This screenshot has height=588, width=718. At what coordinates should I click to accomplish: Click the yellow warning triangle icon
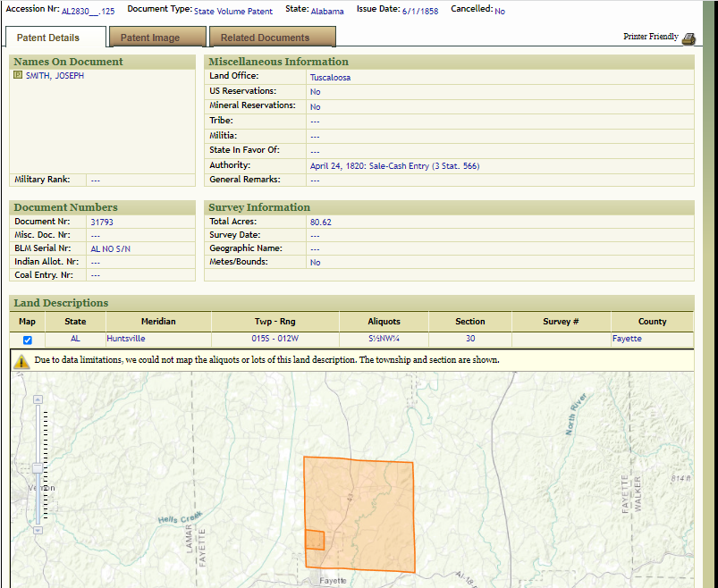tap(21, 361)
